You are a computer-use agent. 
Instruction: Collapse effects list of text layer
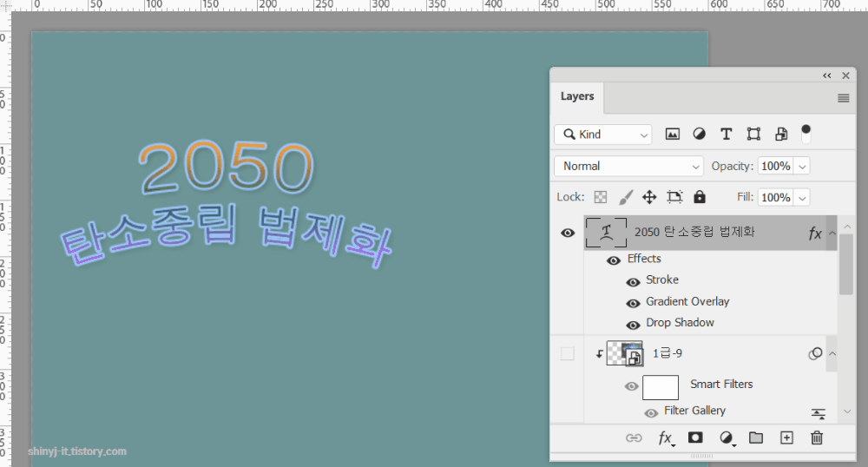[x=832, y=233]
